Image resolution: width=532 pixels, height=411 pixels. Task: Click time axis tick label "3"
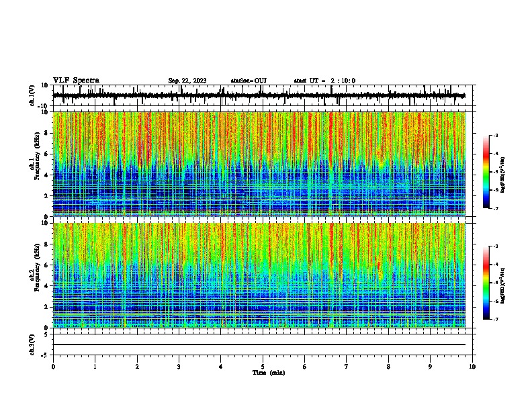[x=179, y=367]
